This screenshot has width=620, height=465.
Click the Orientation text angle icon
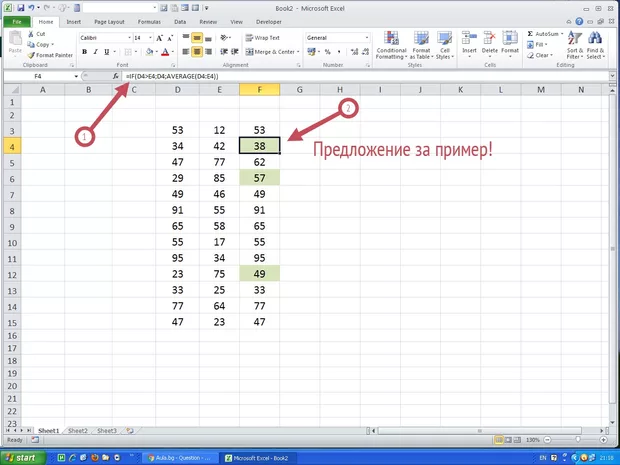point(224,38)
